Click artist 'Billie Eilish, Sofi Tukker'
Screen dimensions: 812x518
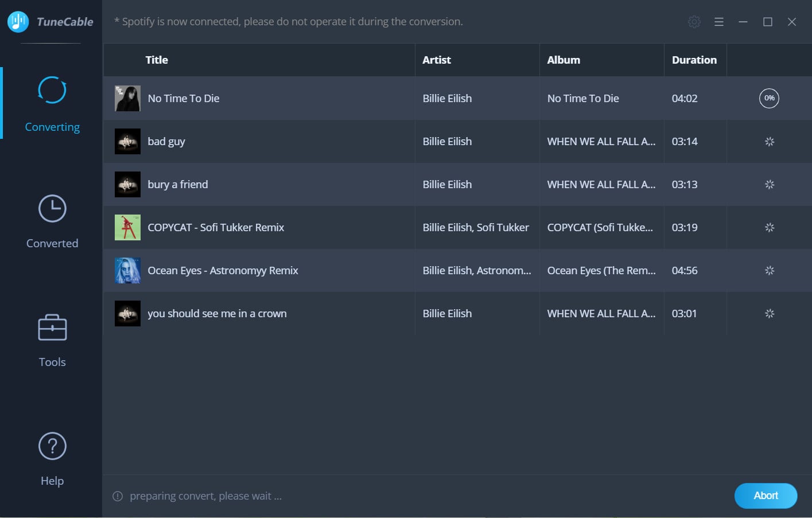coord(476,227)
